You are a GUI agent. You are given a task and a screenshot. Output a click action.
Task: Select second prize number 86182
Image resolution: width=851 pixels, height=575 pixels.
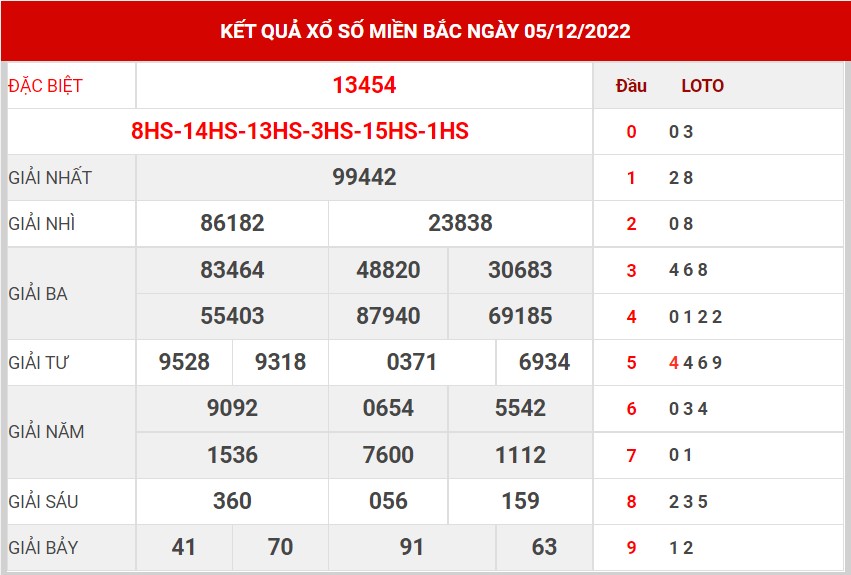[x=232, y=223]
